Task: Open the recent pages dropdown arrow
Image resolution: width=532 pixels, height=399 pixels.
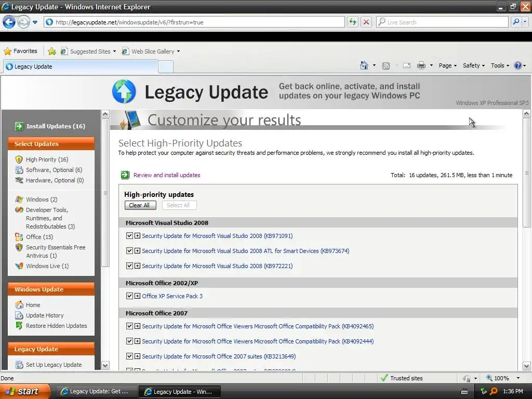Action: (35, 22)
